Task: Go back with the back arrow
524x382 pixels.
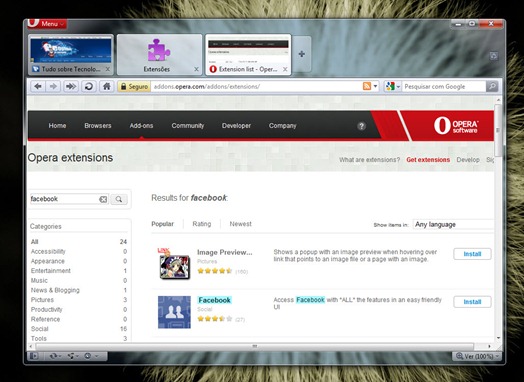Action: [38, 87]
